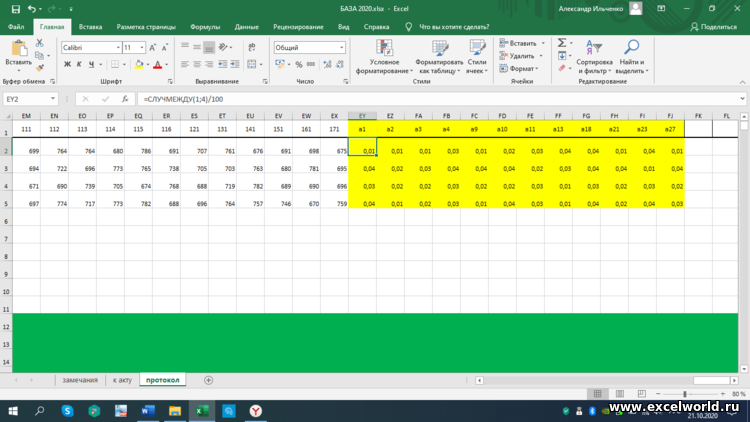
Task: Open the Файл tab
Action: tap(16, 27)
